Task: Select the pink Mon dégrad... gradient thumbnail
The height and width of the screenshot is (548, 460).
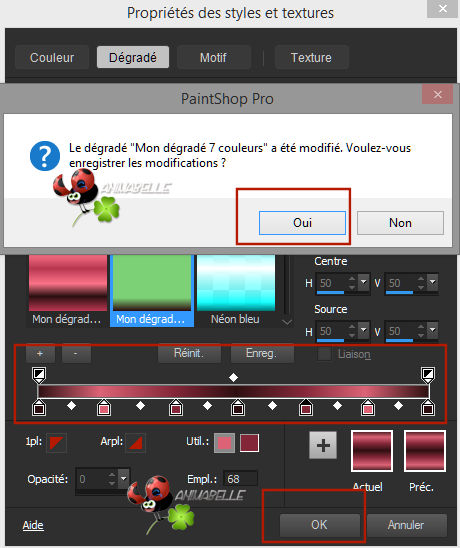Action: pyautogui.click(x=68, y=290)
